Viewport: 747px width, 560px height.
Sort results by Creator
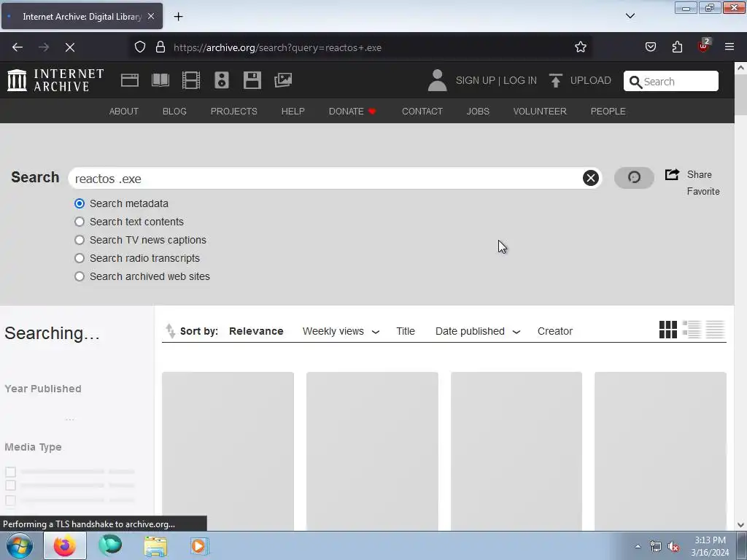tap(555, 331)
